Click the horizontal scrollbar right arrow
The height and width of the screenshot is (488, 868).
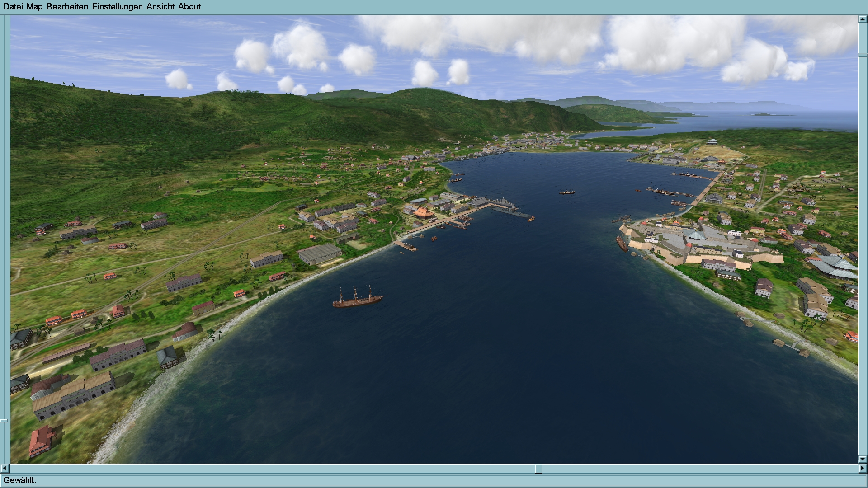click(863, 469)
